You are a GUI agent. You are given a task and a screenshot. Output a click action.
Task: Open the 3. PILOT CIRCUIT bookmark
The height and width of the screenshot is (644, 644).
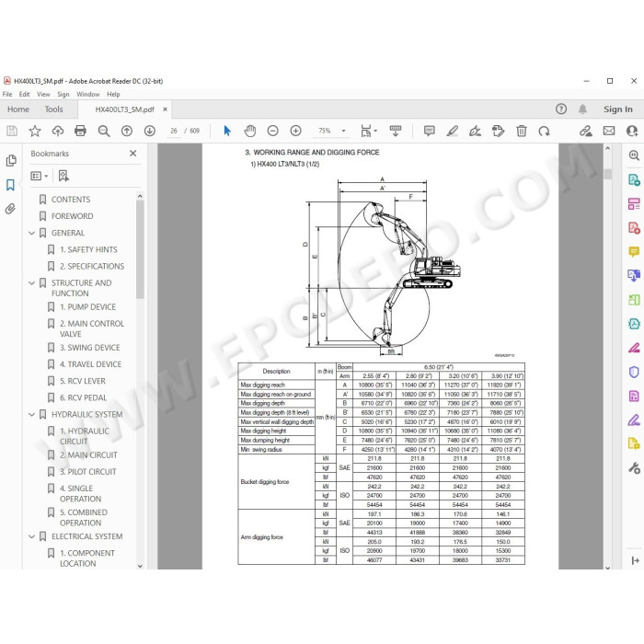pos(88,471)
